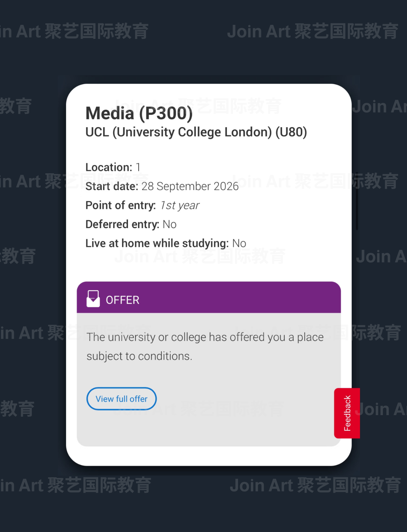
Task: Click the offer envelope icon
Action: tap(93, 299)
